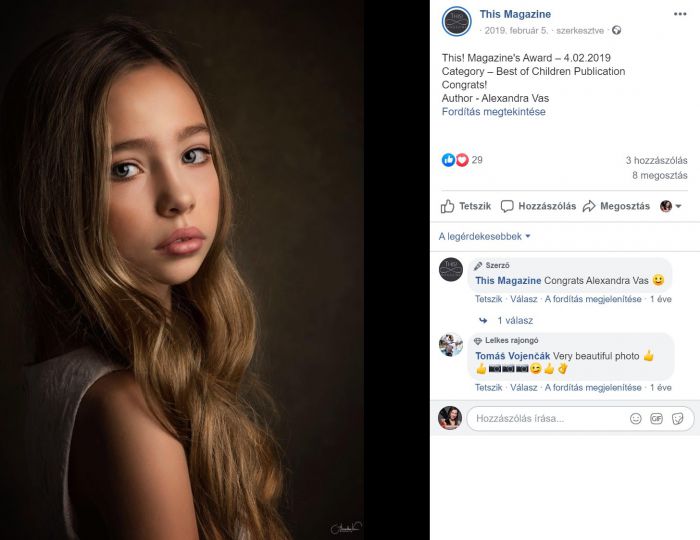The width and height of the screenshot is (700, 540).
Task: Click the girl's portrait photo
Action: [x=182, y=270]
